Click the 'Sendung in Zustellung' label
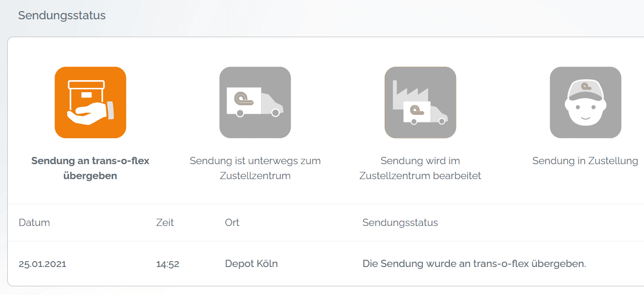This screenshot has width=644, height=295. (585, 161)
